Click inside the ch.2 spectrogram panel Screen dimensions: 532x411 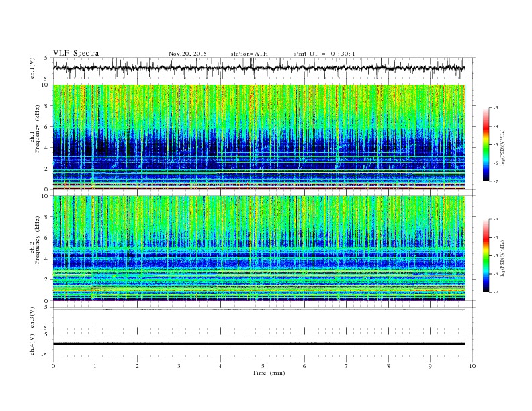coord(259,248)
